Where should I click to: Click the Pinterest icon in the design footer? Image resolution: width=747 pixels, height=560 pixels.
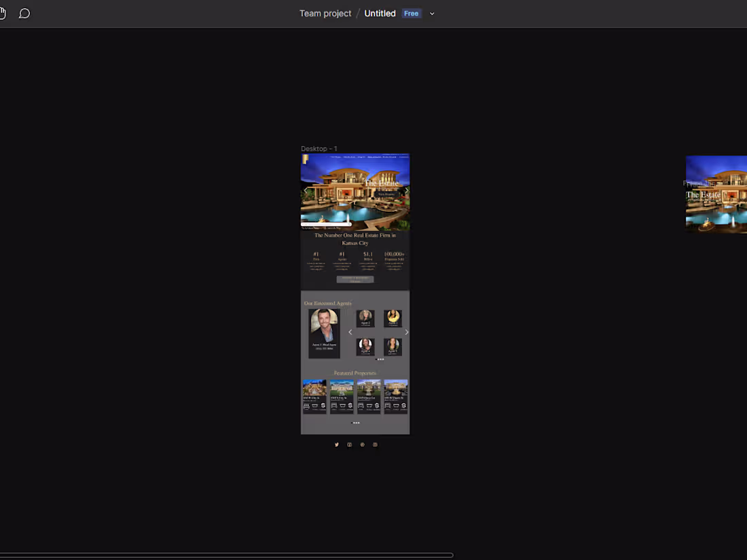point(362,445)
